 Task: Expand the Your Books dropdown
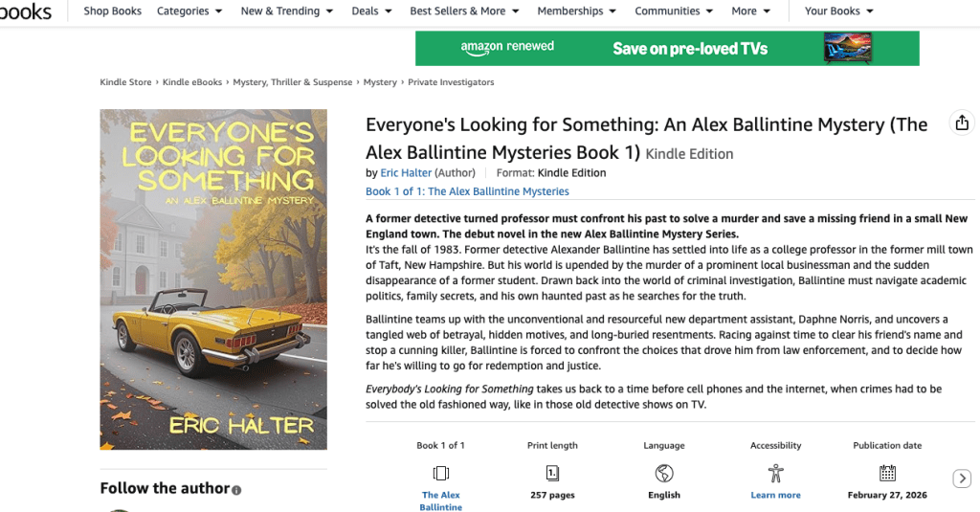click(x=838, y=11)
